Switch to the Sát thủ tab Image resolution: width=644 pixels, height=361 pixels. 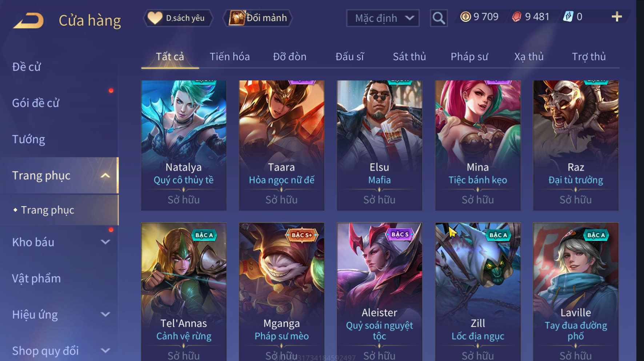click(409, 57)
